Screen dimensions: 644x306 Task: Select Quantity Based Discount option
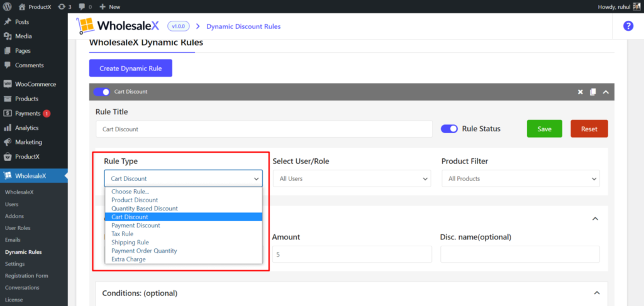click(145, 208)
